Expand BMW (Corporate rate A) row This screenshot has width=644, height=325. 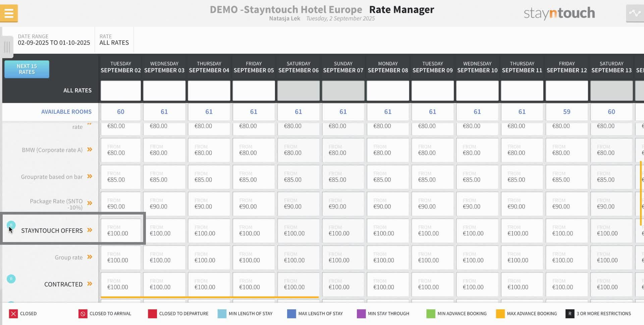point(90,149)
